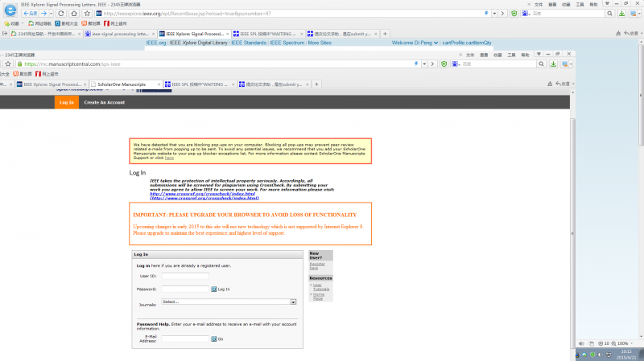Screen dimensions: 644x361
Task: Click the lightning speed-mode icon in the rear address bar
Action: point(486,14)
